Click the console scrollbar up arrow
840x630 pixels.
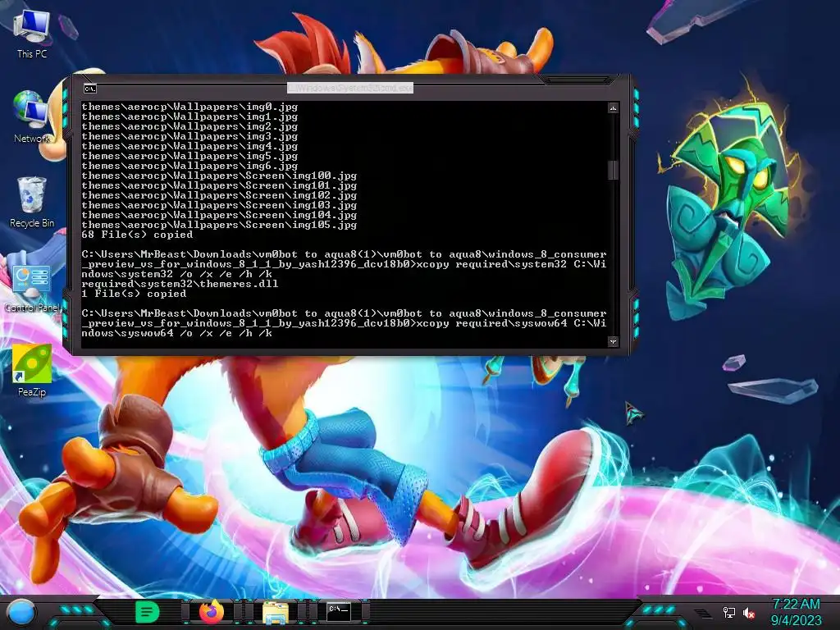(x=613, y=108)
